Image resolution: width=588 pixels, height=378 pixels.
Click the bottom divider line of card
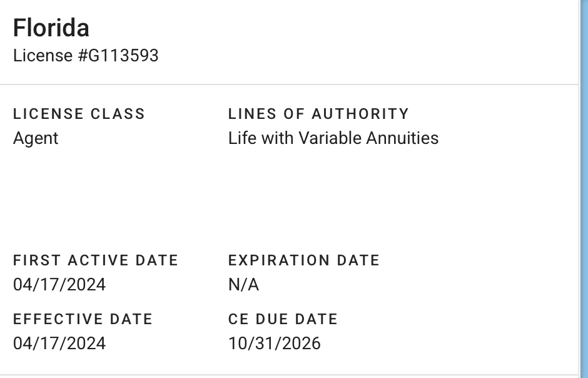tap(288, 375)
